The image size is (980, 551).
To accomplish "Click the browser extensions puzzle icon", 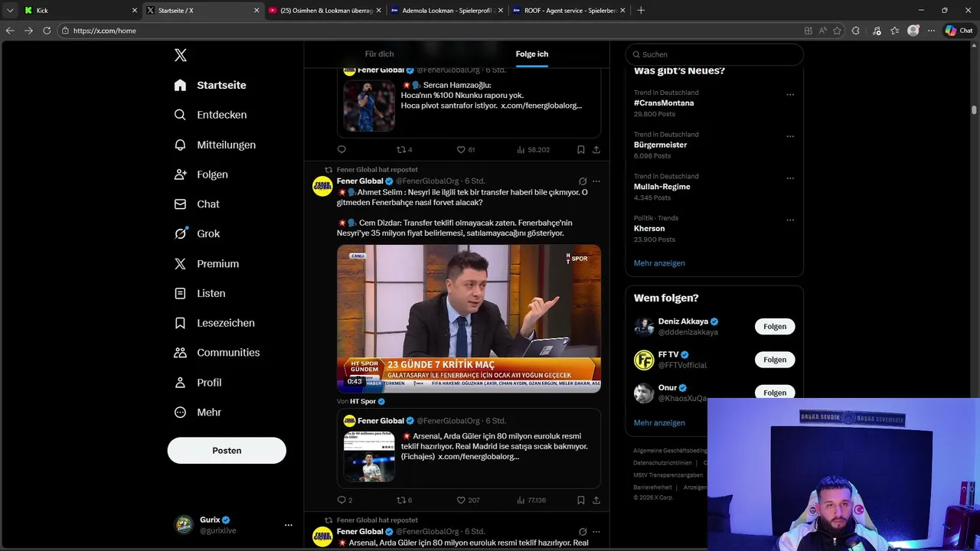I will pyautogui.click(x=856, y=31).
